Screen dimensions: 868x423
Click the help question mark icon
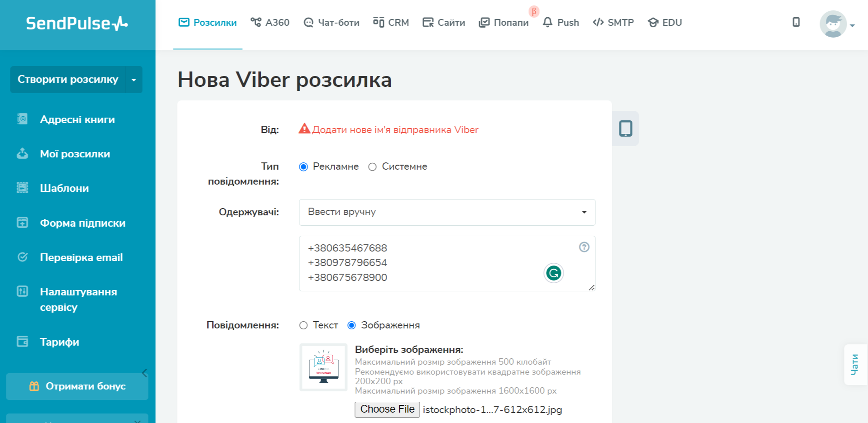(x=584, y=247)
